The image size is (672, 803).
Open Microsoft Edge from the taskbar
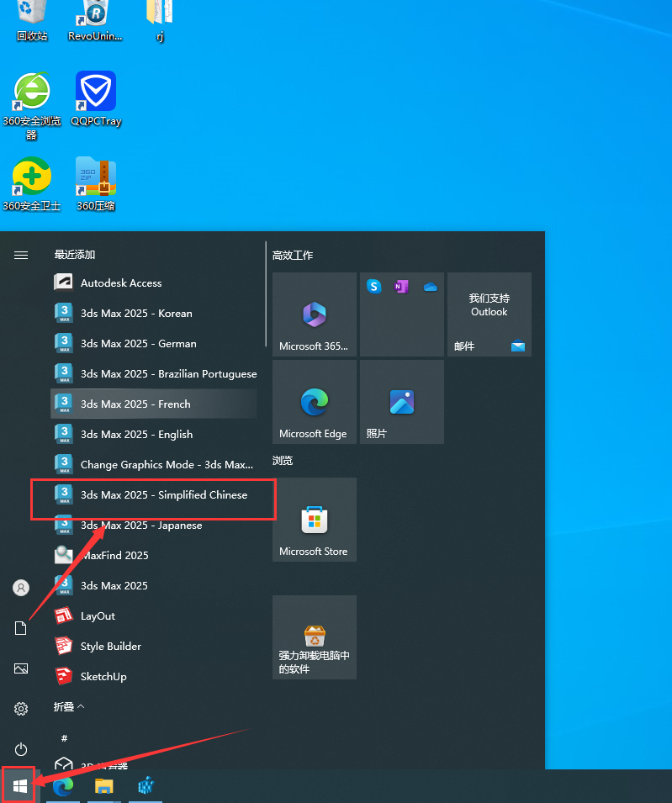click(63, 786)
